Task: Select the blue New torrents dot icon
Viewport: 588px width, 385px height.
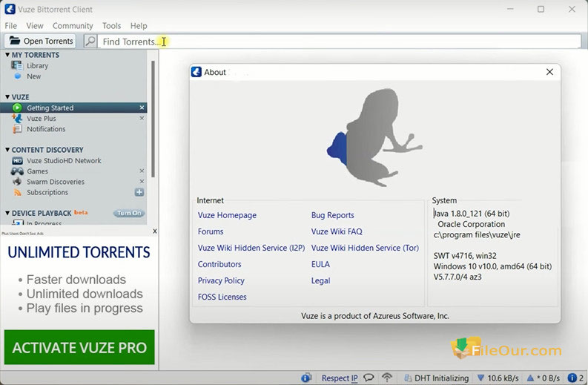Action: click(18, 76)
